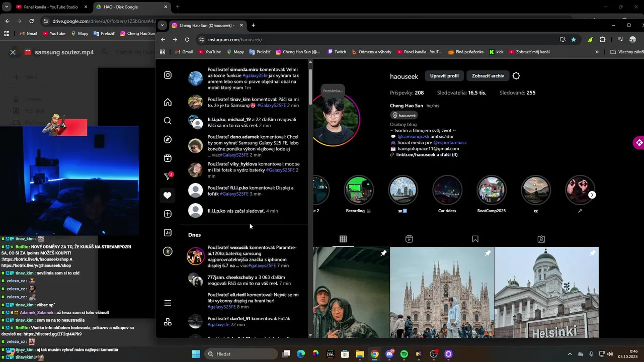Viewport: 644px width, 362px height.
Task: Open the Plná peňaženka bookmark
Action: pyautogui.click(x=465, y=52)
